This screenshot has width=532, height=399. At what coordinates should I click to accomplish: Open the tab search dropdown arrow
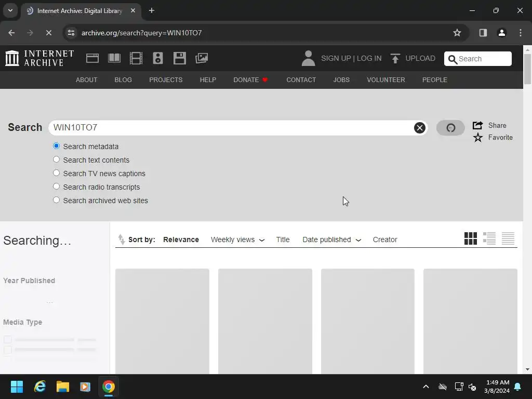(10, 10)
